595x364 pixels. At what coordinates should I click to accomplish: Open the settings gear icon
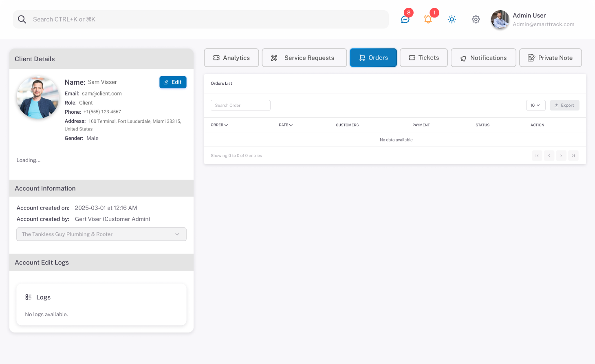(476, 19)
